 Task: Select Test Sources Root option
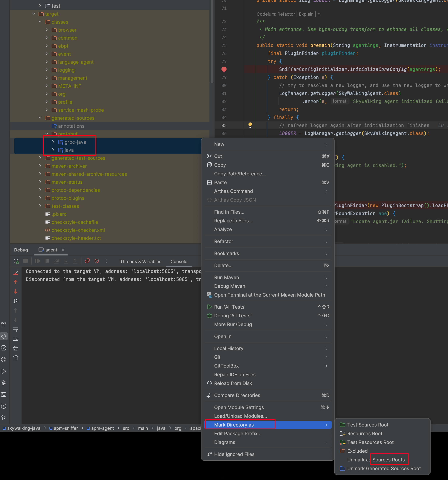[x=382, y=425]
